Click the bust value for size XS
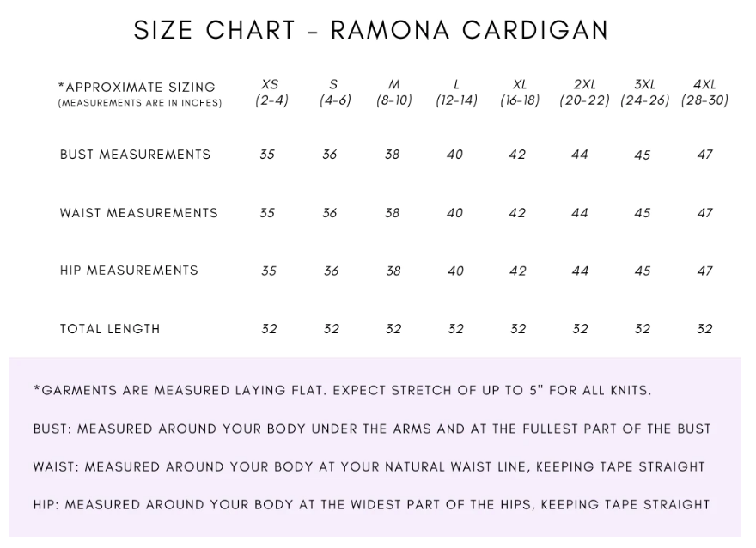 [267, 155]
